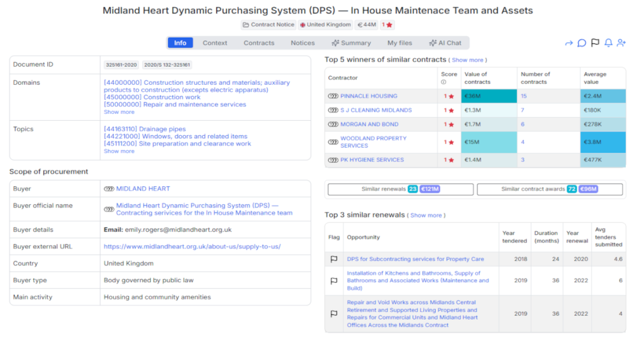Open the comment bubble icon
Viewport: 644px width, 337px height.
(582, 43)
